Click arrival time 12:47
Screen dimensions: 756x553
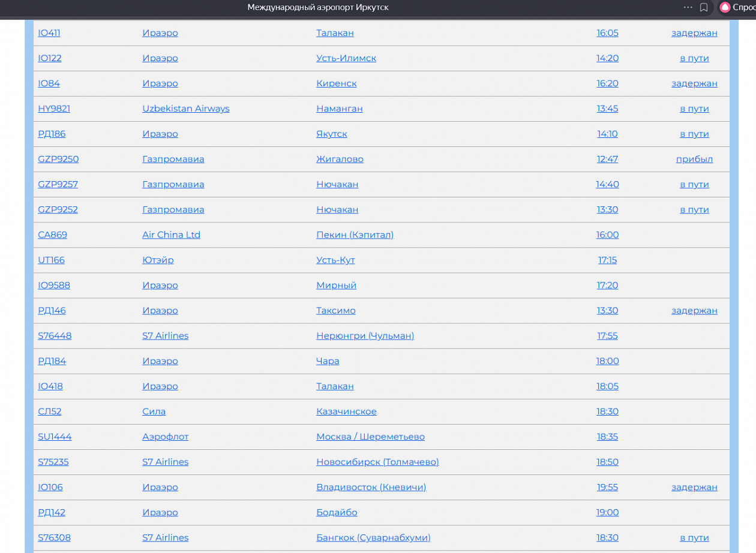coord(607,159)
